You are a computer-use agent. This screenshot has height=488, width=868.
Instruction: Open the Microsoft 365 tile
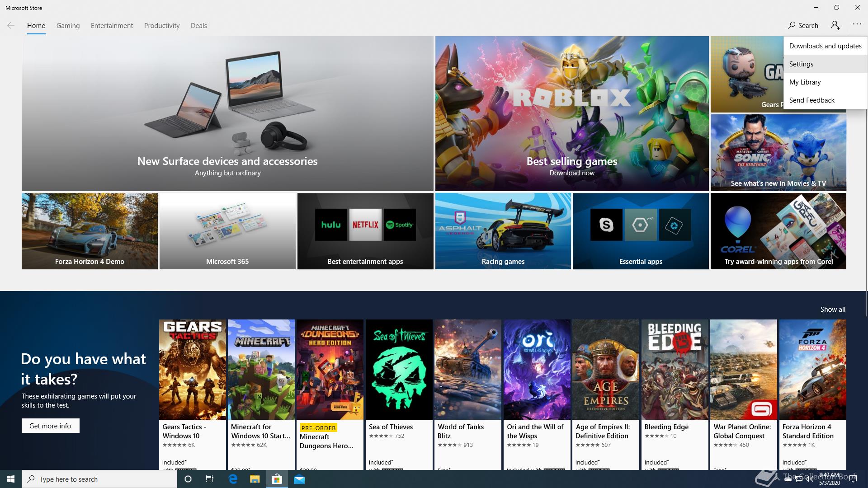(227, 231)
